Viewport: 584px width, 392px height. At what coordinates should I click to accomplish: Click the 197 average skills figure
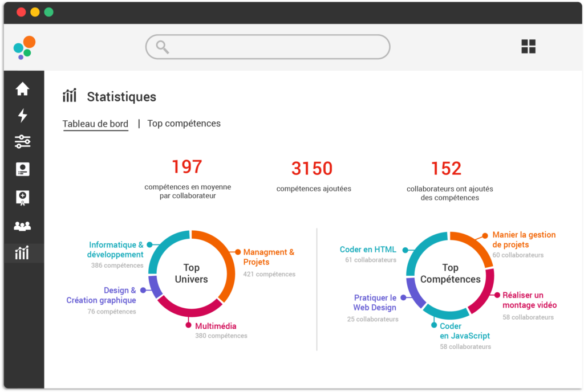(187, 166)
